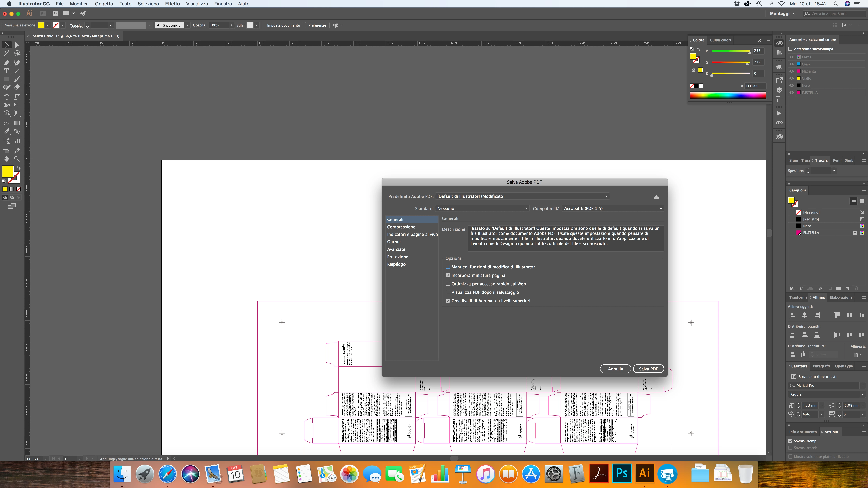Enable Mantieni funzioni di modifica di Illustrator
868x488 pixels.
coord(448,267)
